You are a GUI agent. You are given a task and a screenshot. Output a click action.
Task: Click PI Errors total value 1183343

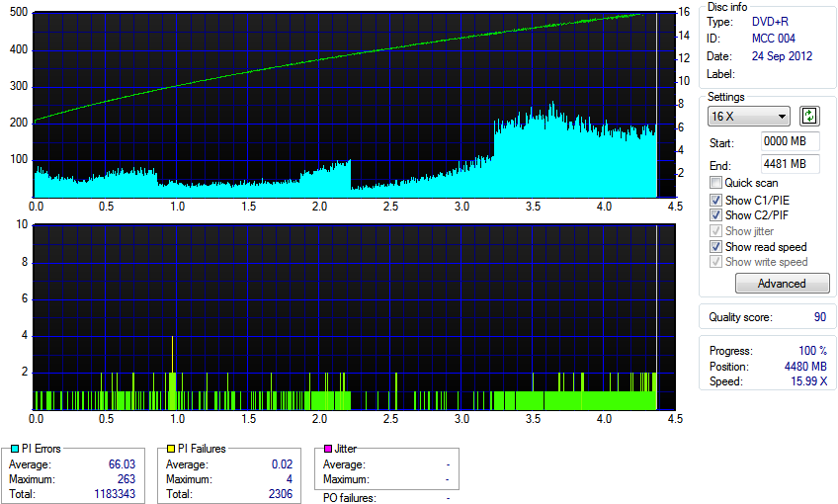(x=115, y=494)
